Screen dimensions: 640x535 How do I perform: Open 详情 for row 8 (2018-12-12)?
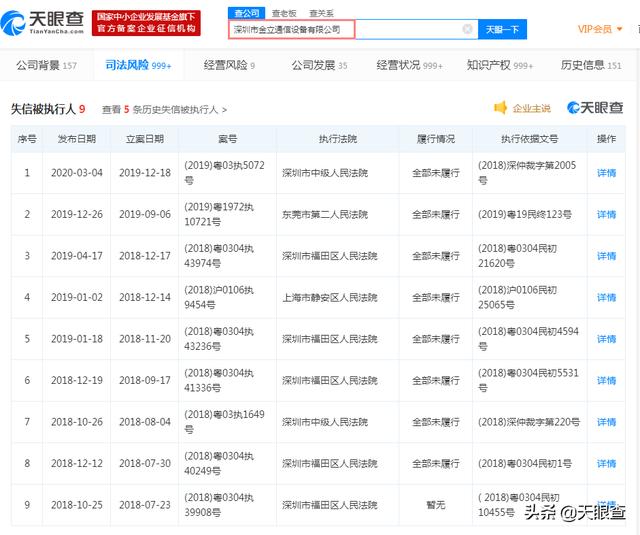click(x=606, y=464)
